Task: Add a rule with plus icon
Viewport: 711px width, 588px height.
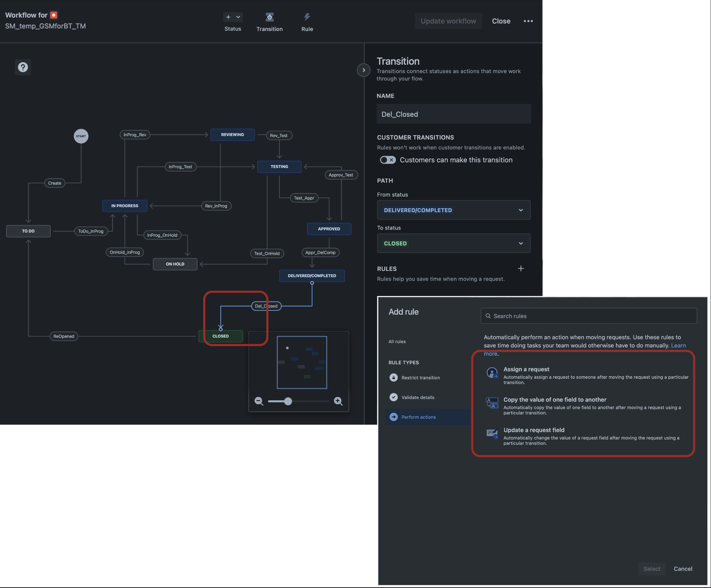Action: pos(521,269)
